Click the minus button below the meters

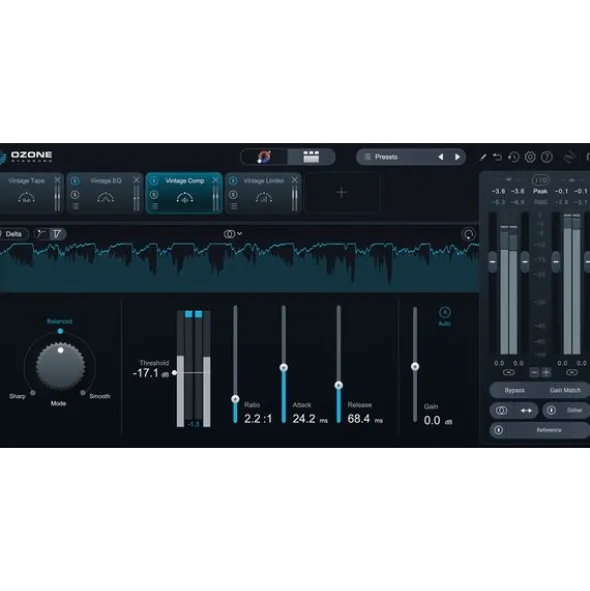534,373
